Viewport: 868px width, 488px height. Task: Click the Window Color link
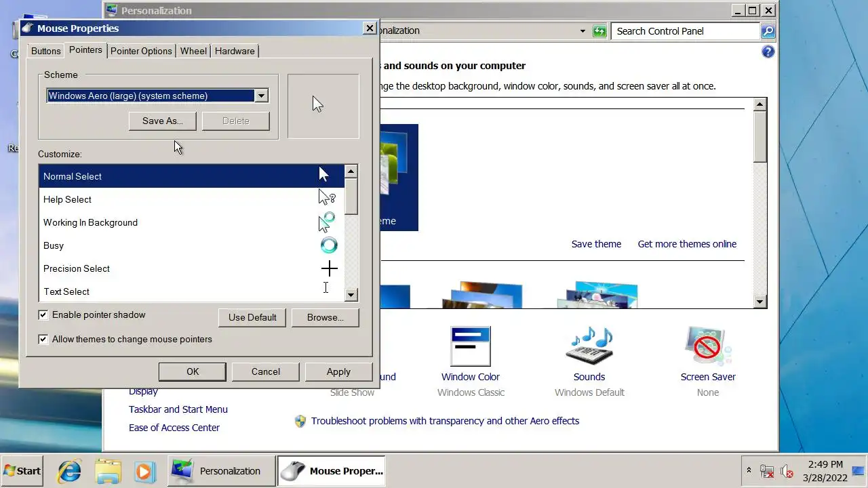click(x=471, y=377)
